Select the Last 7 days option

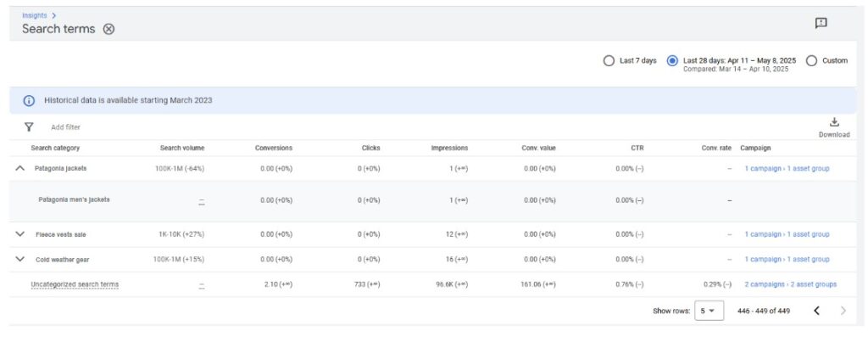(608, 61)
